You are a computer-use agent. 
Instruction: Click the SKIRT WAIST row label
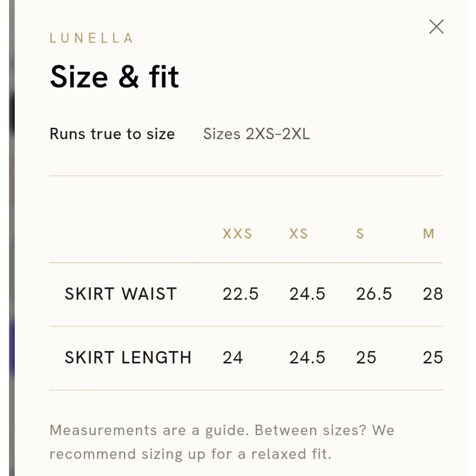coord(121,294)
